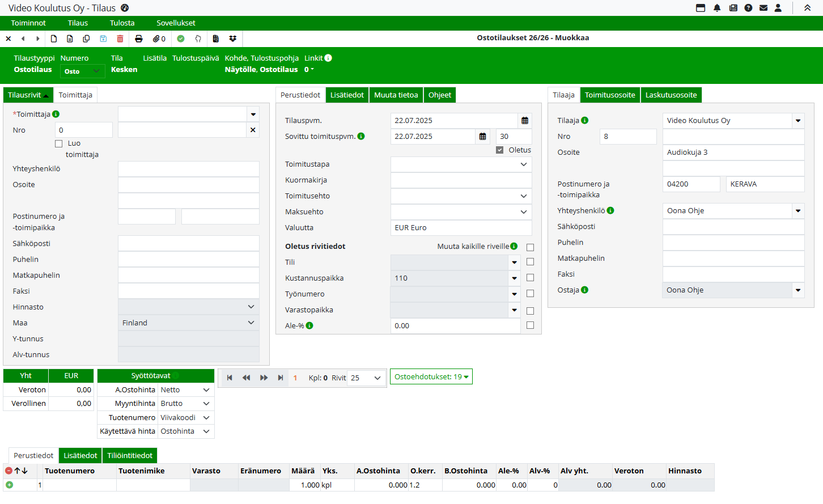This screenshot has height=504, width=823.
Task: Uncheck the Oletus checkbox
Action: coord(499,150)
